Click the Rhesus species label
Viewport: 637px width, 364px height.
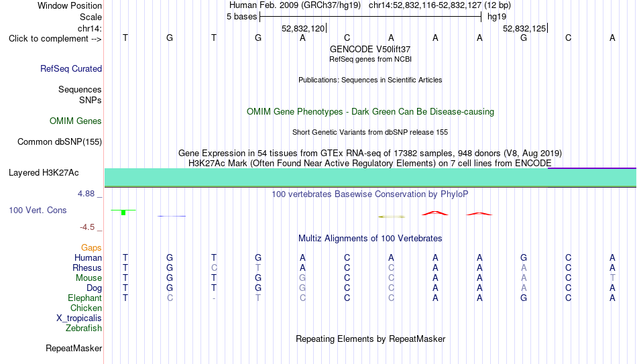[x=87, y=268]
